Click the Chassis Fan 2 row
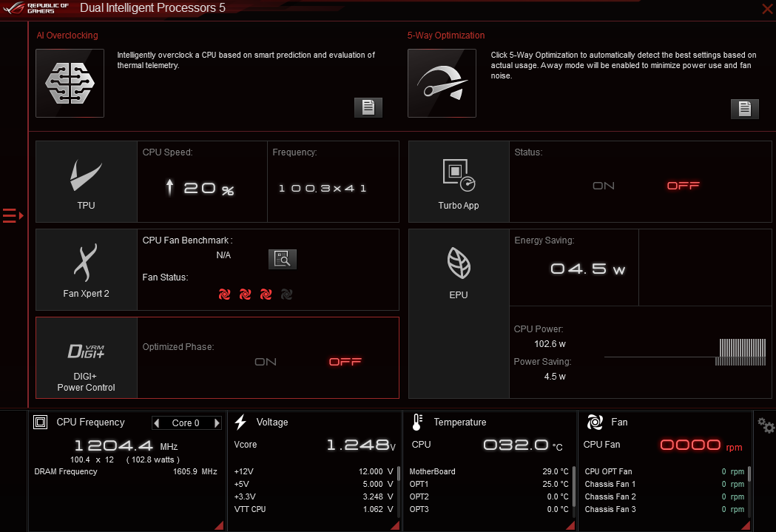This screenshot has height=532, width=776. (x=664, y=496)
